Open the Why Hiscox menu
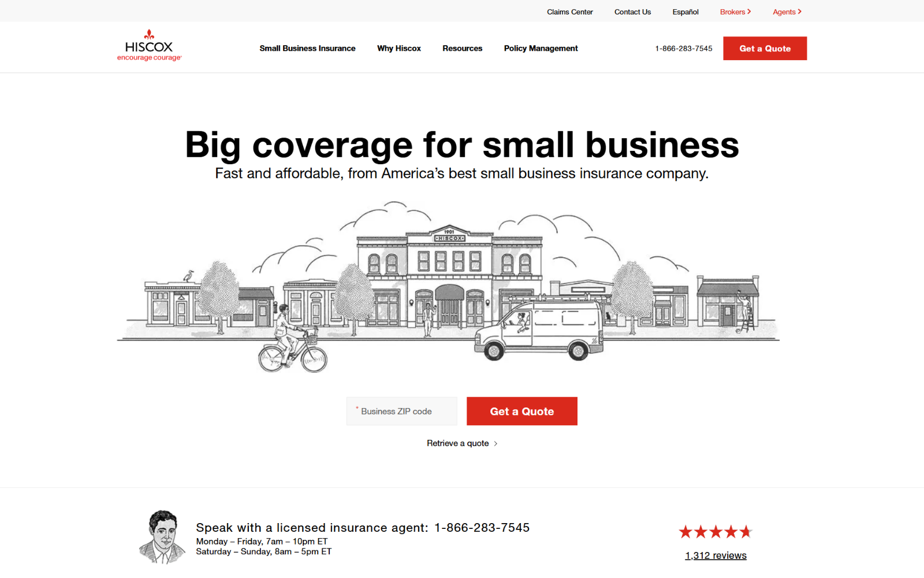Screen dimensions: 924x578 (x=399, y=49)
